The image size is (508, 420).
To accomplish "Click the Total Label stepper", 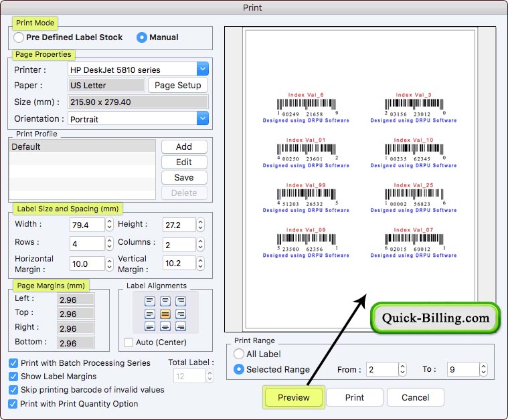I will tap(210, 376).
